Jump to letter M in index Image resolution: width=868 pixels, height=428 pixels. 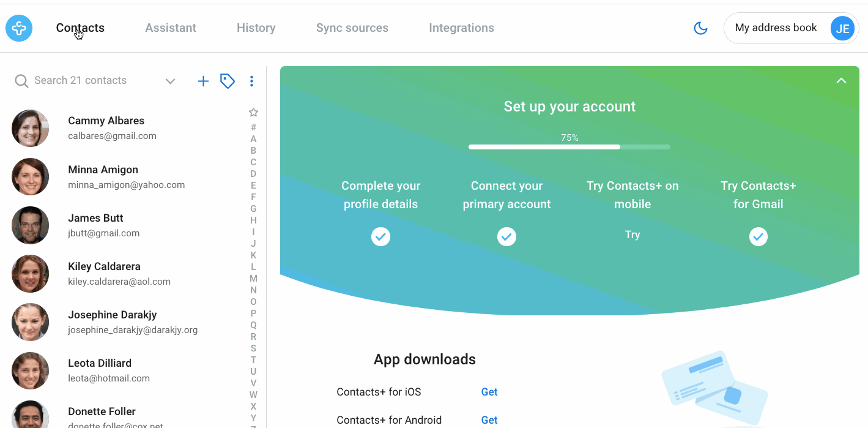pyautogui.click(x=253, y=279)
